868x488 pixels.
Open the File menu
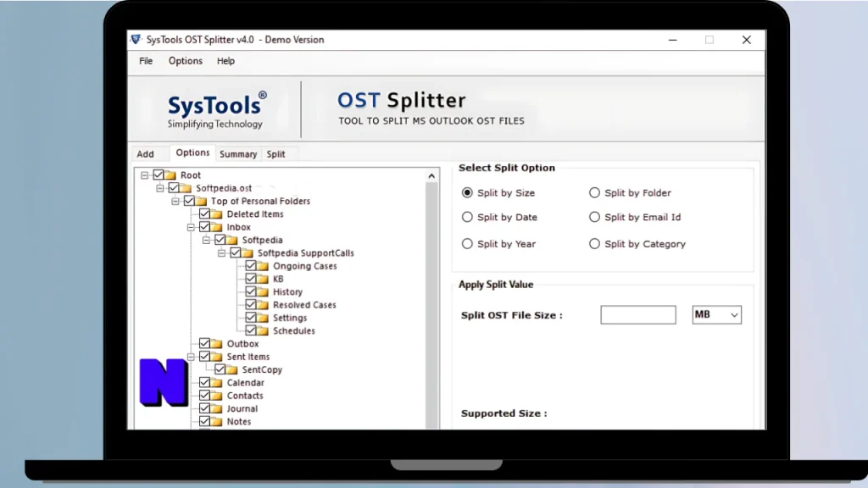point(146,61)
